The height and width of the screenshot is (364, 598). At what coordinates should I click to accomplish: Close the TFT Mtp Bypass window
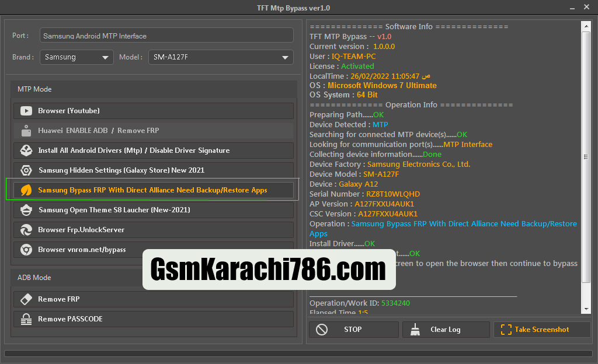586,7
